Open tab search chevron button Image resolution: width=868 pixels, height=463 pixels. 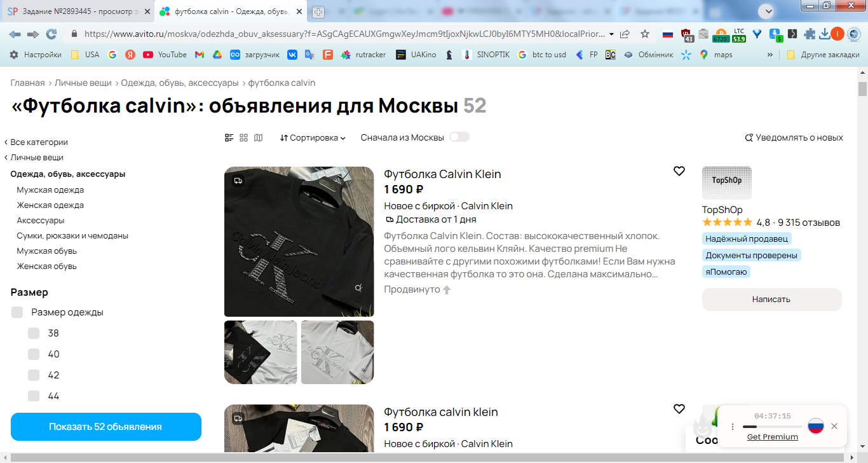click(x=768, y=11)
